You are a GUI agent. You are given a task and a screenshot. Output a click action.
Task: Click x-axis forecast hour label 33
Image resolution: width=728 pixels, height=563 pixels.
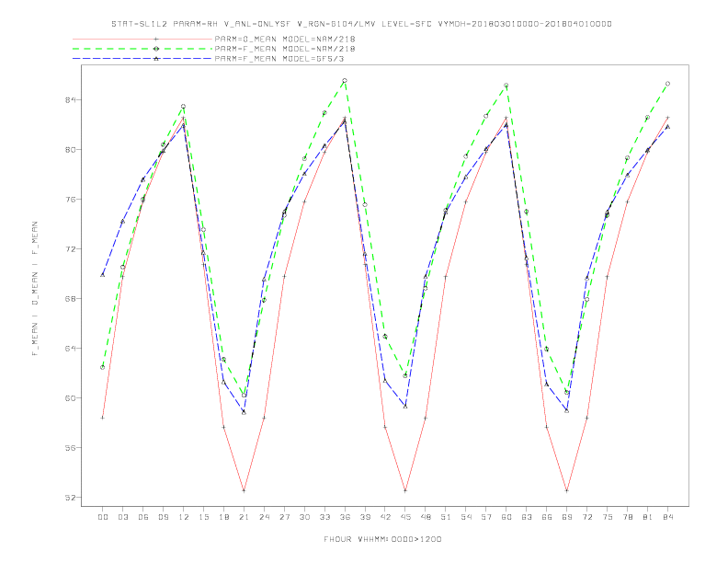[x=324, y=517]
